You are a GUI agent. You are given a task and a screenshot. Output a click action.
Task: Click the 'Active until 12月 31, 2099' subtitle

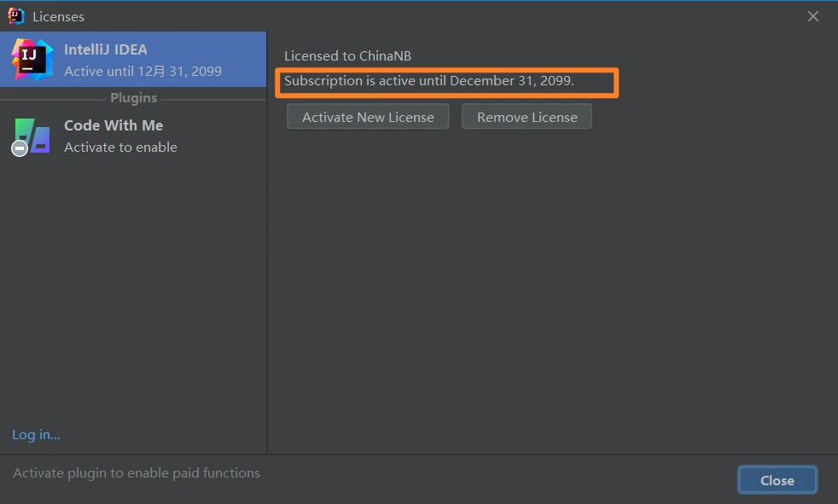pyautogui.click(x=143, y=72)
